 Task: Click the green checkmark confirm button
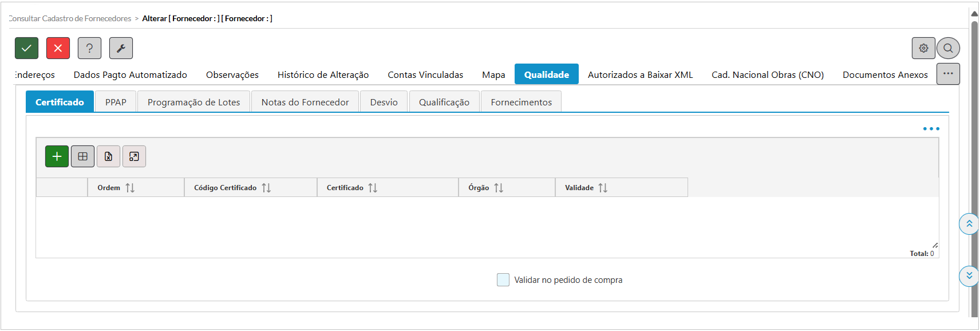point(26,48)
